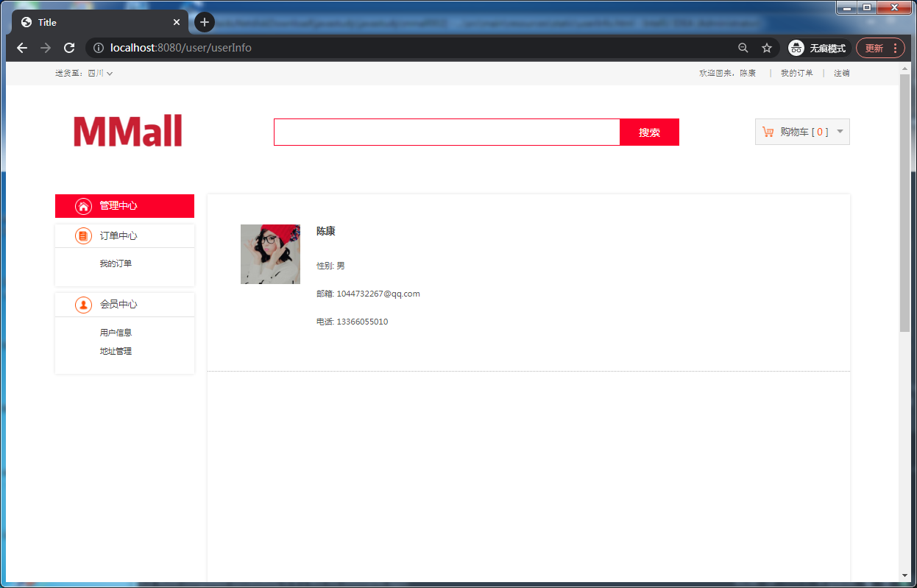
Task: Go back with the browser back arrow
Action: pos(22,48)
